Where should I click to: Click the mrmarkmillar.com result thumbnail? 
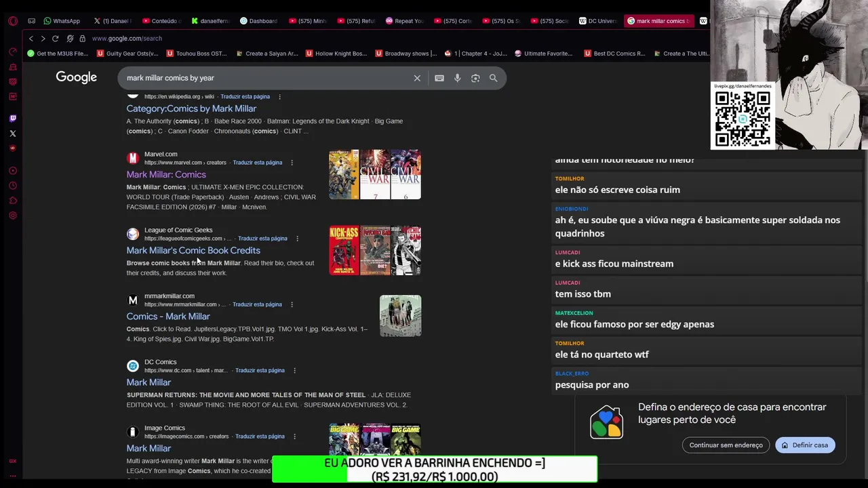click(400, 316)
